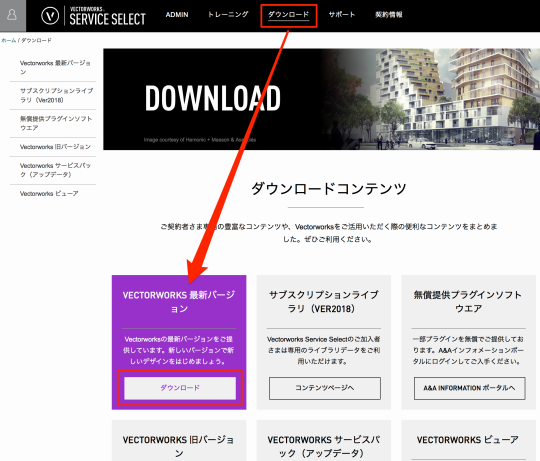Go to ホーム breadcrumb link
The image size is (540, 461).
pos(9,40)
